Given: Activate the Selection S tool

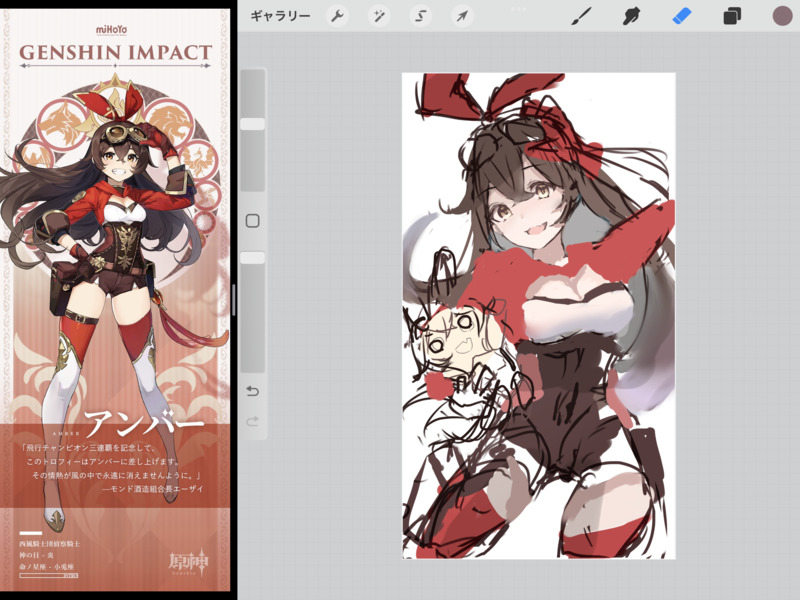Looking at the screenshot, I should coord(420,16).
